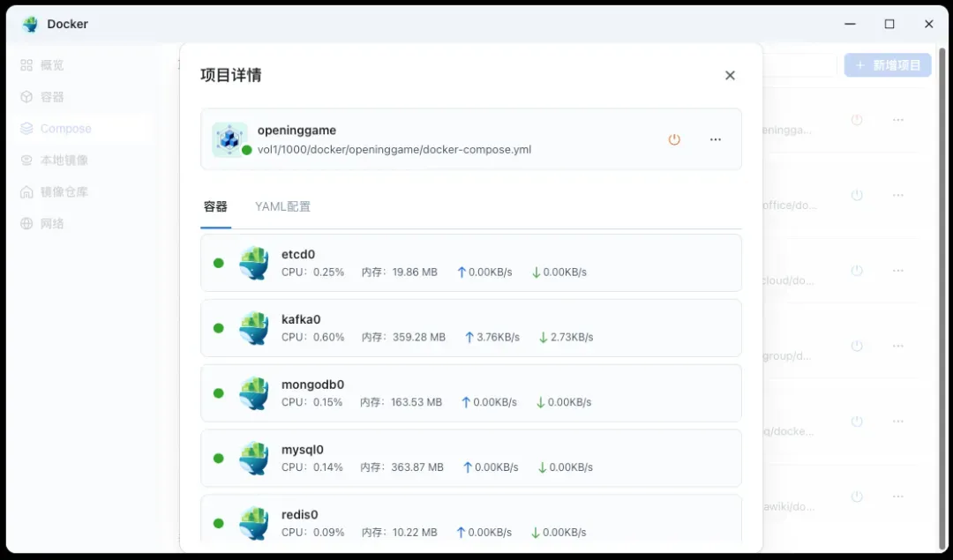Click the search field beside 新增项目
Screen dimensions: 953x560
[799, 65]
